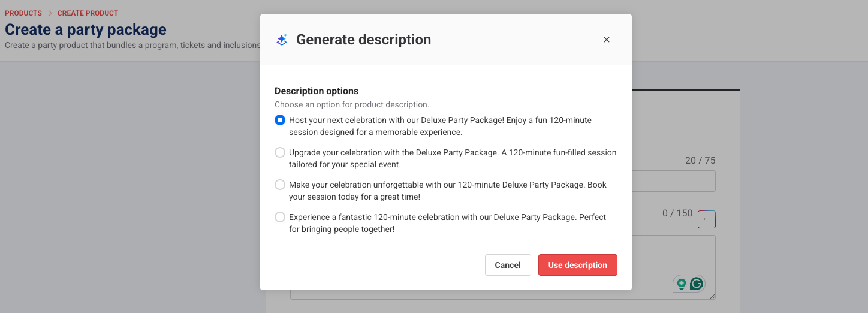
Task: Click the 'Description options' heading text
Action: [x=317, y=91]
